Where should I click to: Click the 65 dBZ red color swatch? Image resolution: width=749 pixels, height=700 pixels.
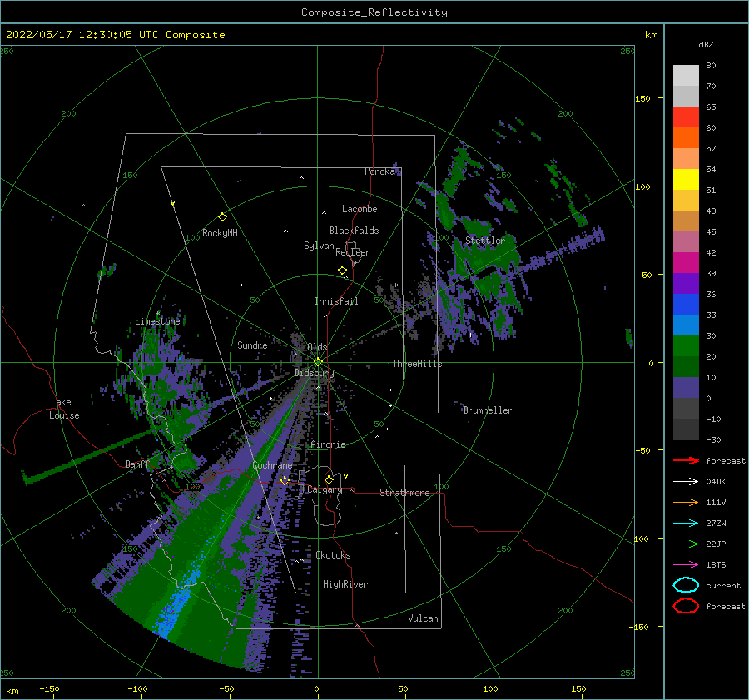pos(686,117)
